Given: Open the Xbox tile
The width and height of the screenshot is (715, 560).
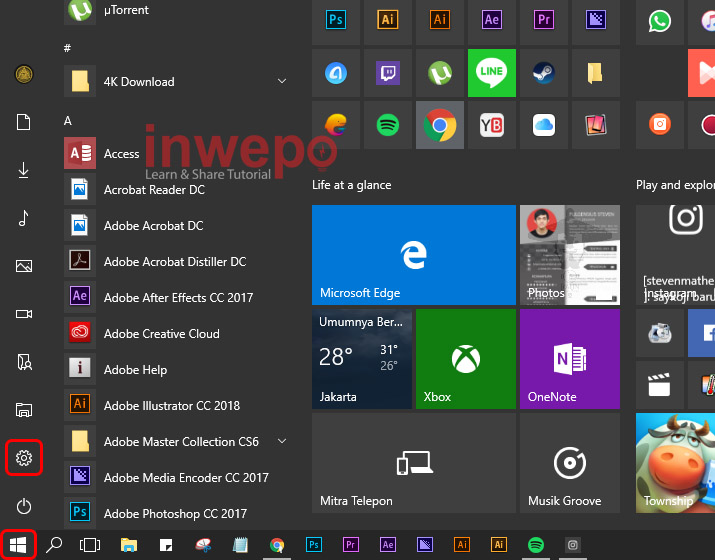Looking at the screenshot, I should pyautogui.click(x=466, y=358).
